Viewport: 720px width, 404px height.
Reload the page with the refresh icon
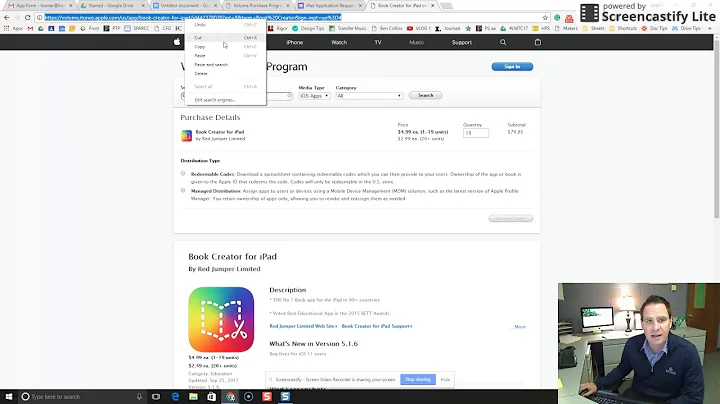tap(28, 17)
